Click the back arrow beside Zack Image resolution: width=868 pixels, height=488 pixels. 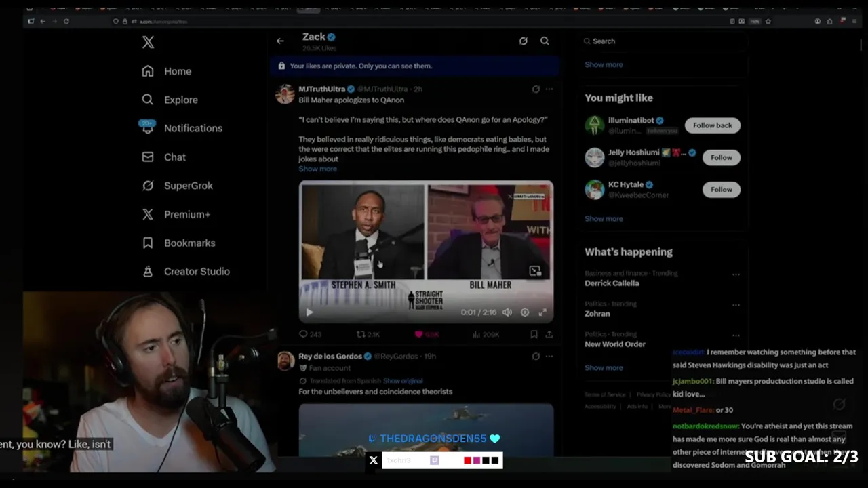tap(280, 41)
